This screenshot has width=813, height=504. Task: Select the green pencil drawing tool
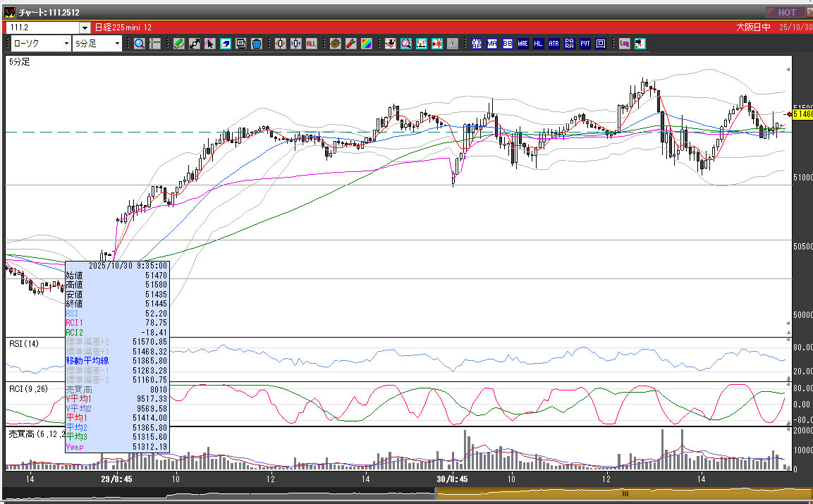178,44
